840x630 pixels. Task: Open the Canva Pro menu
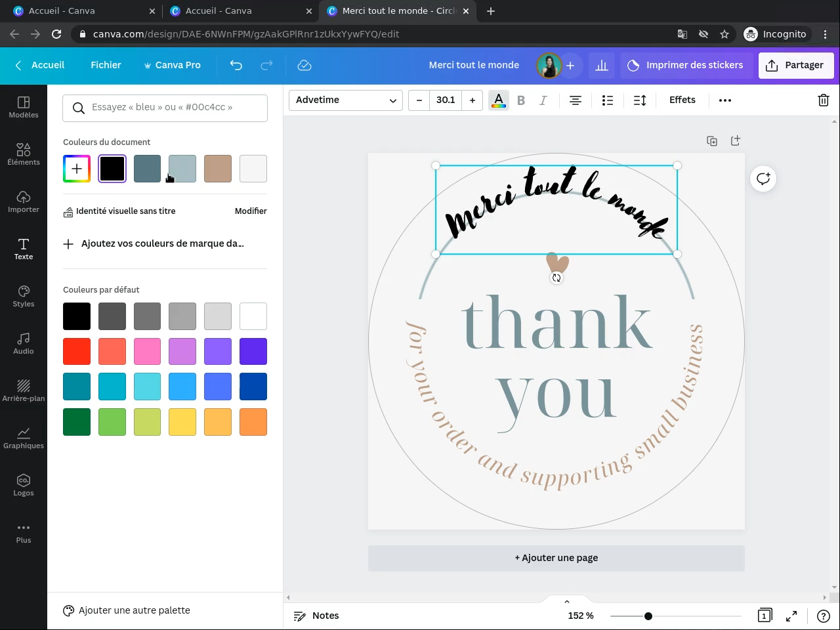(172, 65)
